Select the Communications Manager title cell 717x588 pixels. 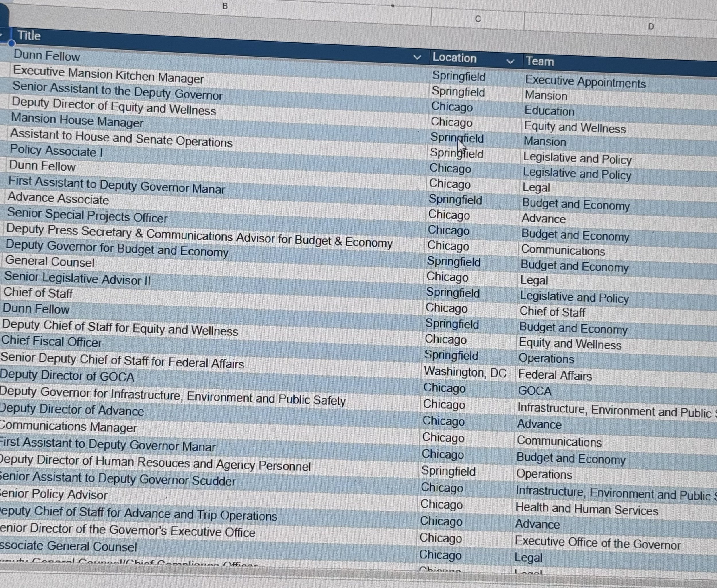coord(68,426)
